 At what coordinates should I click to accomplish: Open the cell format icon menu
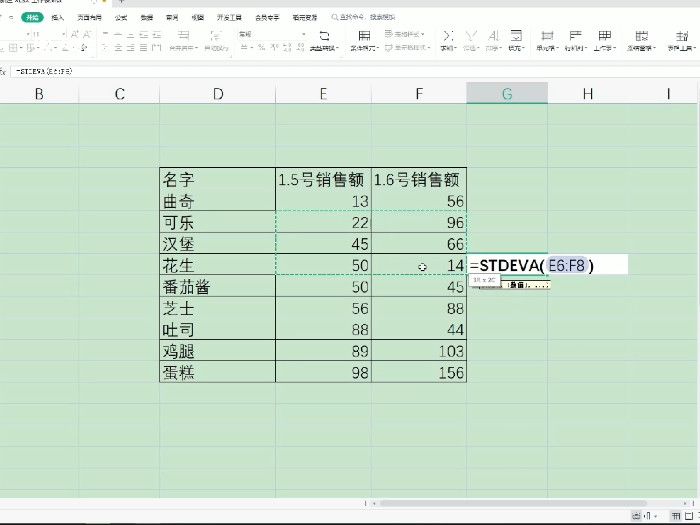click(547, 41)
